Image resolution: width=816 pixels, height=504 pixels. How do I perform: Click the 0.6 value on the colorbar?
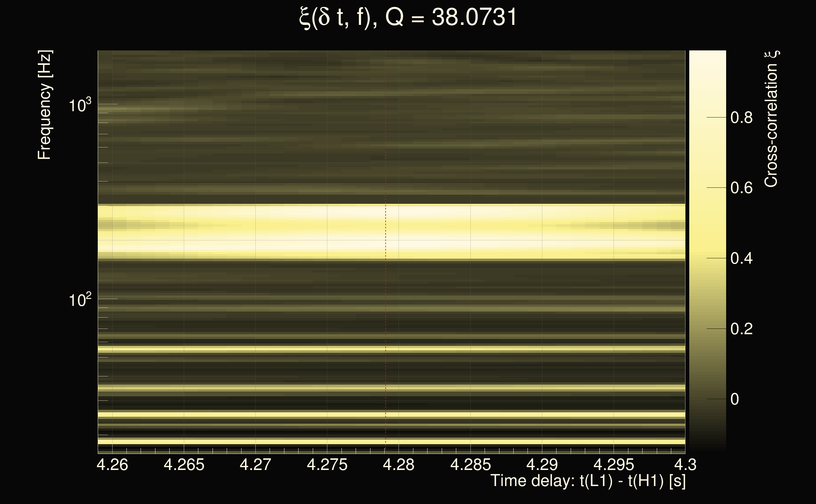pyautogui.click(x=741, y=188)
